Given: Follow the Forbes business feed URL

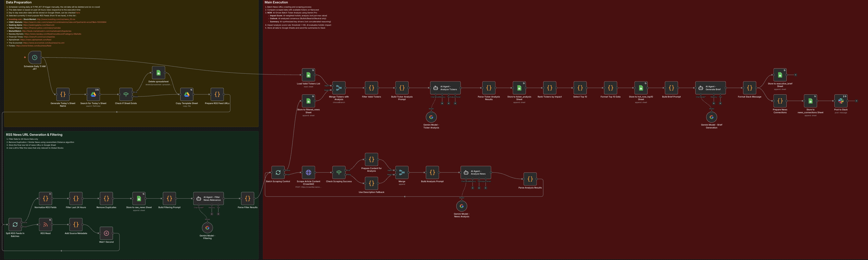Looking at the screenshot, I should pyautogui.click(x=33, y=46).
